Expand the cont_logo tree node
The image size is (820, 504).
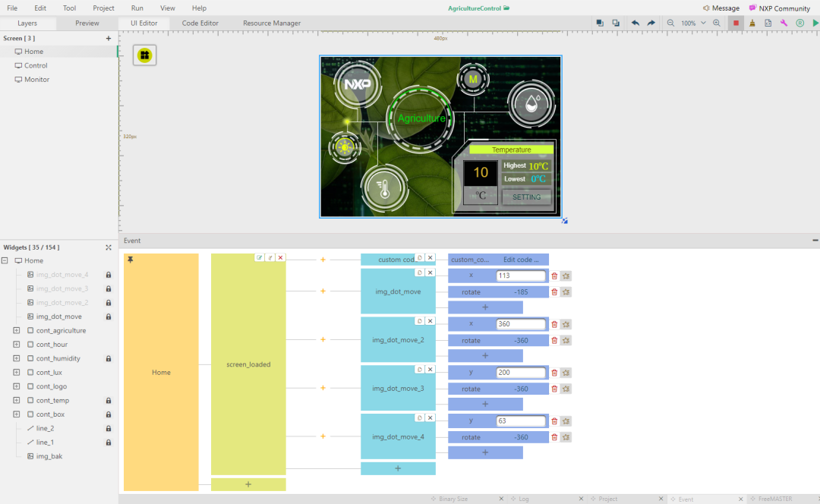click(16, 386)
